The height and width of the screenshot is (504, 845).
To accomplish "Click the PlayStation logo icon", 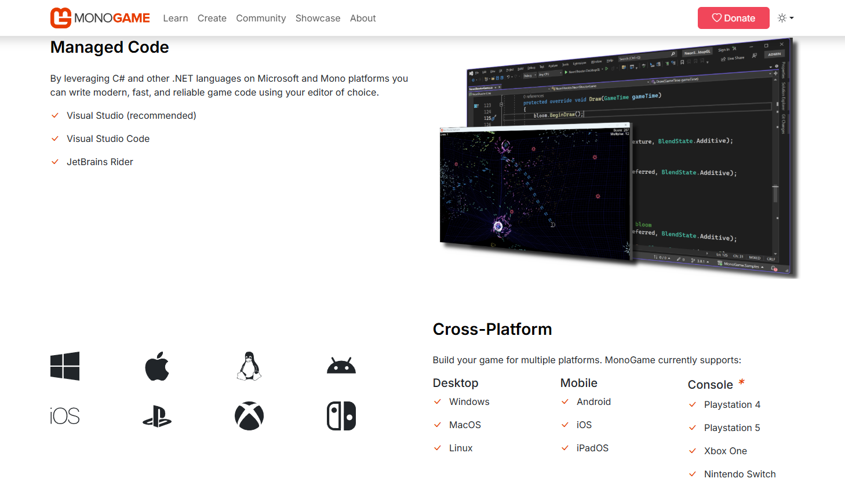I will (x=157, y=416).
